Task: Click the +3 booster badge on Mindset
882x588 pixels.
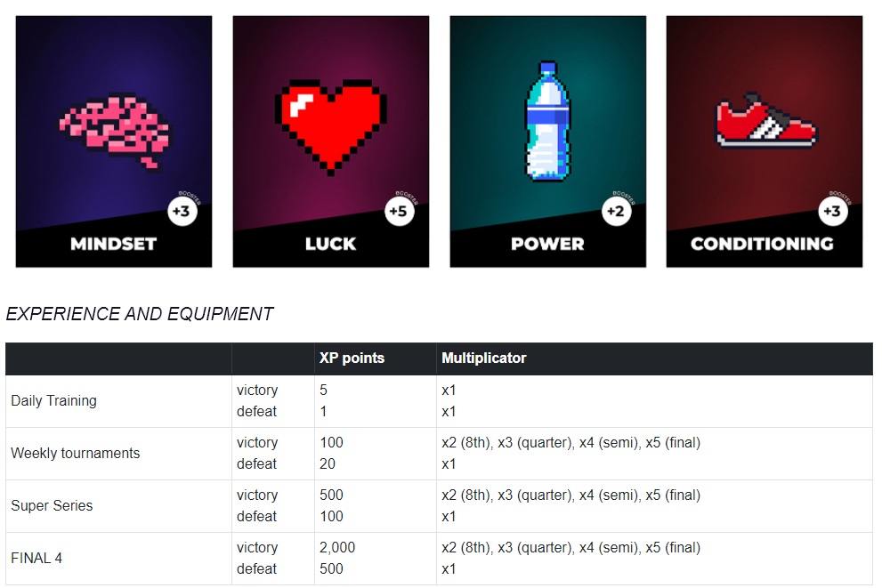Action: [x=182, y=212]
